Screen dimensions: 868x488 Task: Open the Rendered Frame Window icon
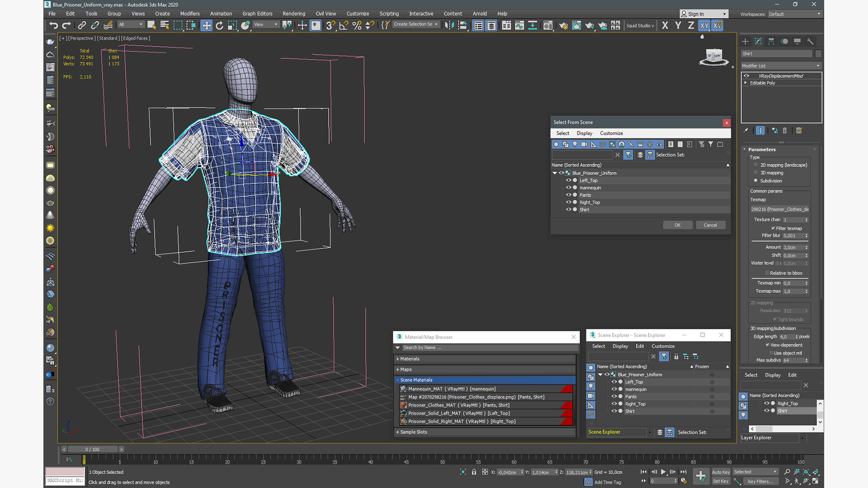[x=576, y=25]
